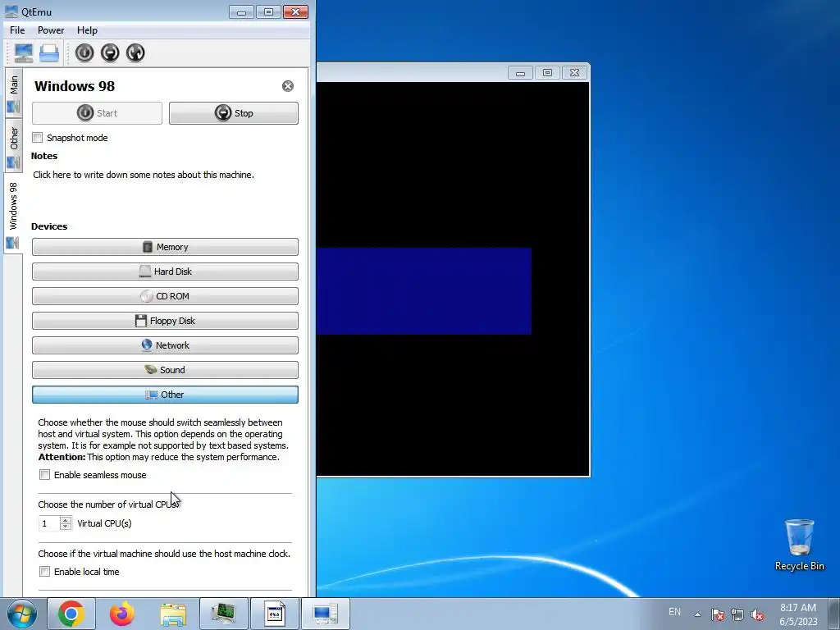Launch Firefox from the taskbar

click(122, 614)
